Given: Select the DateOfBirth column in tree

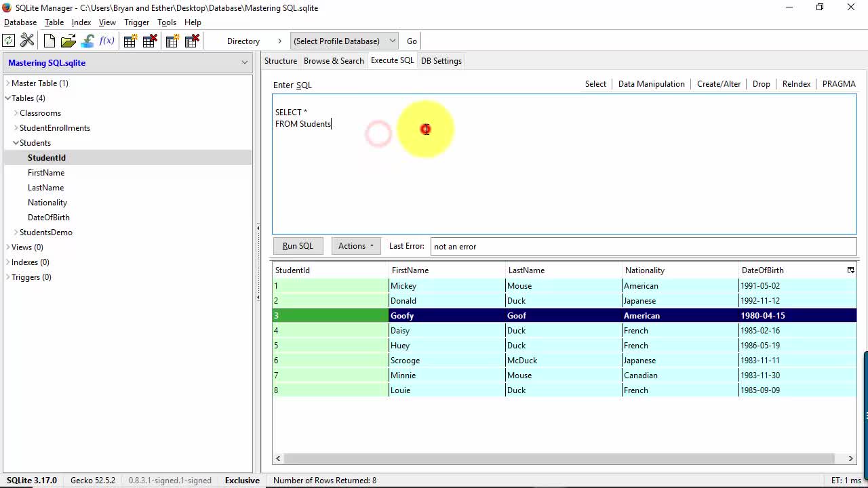Looking at the screenshot, I should tap(49, 218).
